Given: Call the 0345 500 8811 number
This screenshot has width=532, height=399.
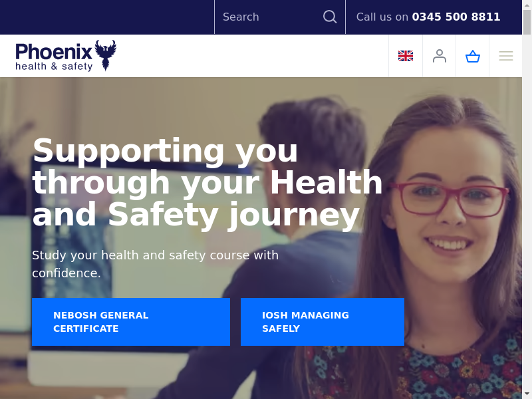Looking at the screenshot, I should point(456,17).
